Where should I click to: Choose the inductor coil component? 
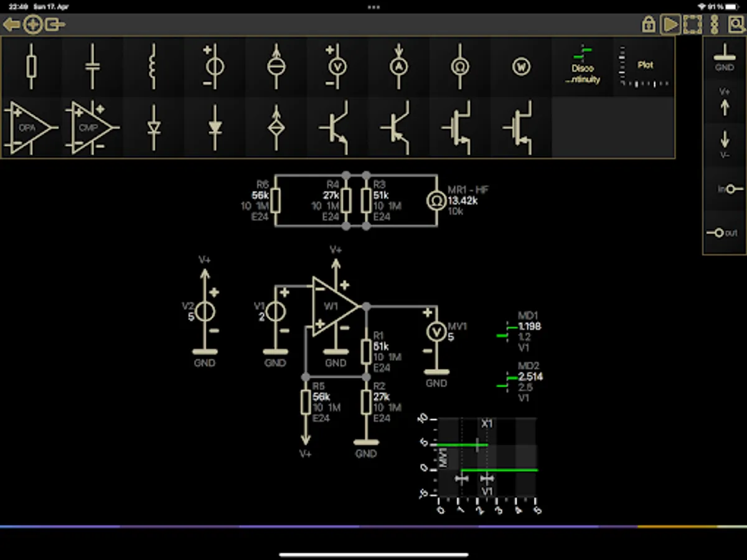[153, 66]
